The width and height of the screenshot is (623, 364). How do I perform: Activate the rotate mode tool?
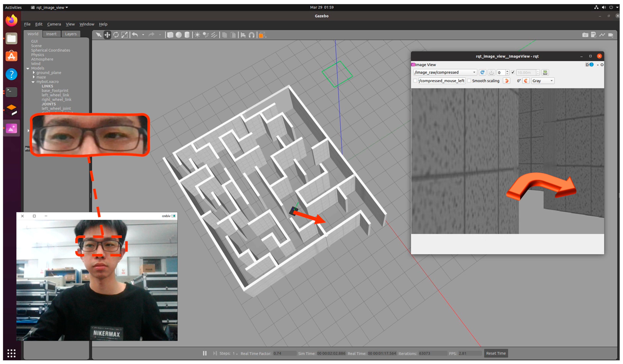tap(116, 35)
